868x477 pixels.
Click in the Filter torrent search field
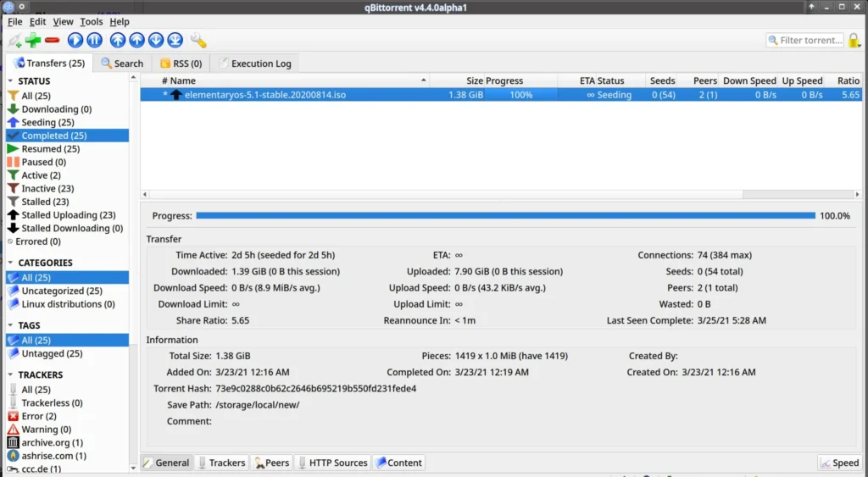805,40
